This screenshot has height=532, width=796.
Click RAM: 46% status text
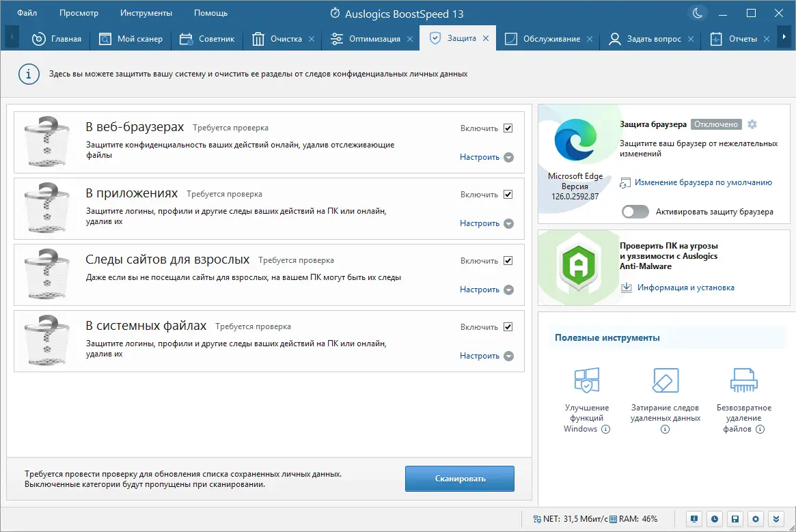[638, 519]
